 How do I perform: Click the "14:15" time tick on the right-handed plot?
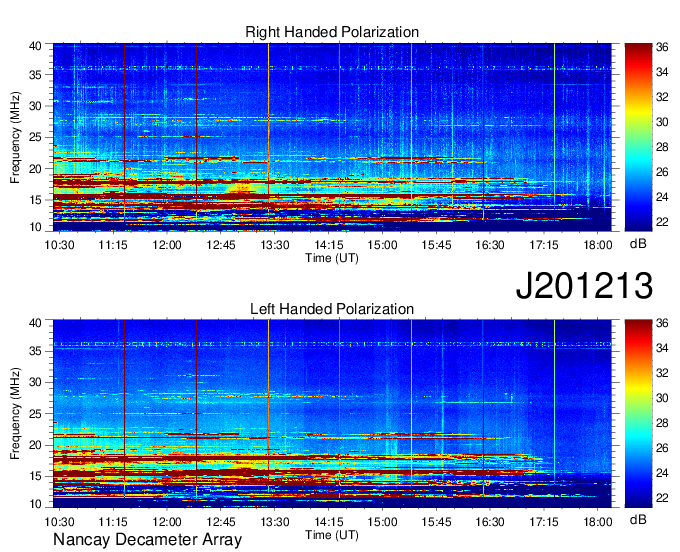328,245
